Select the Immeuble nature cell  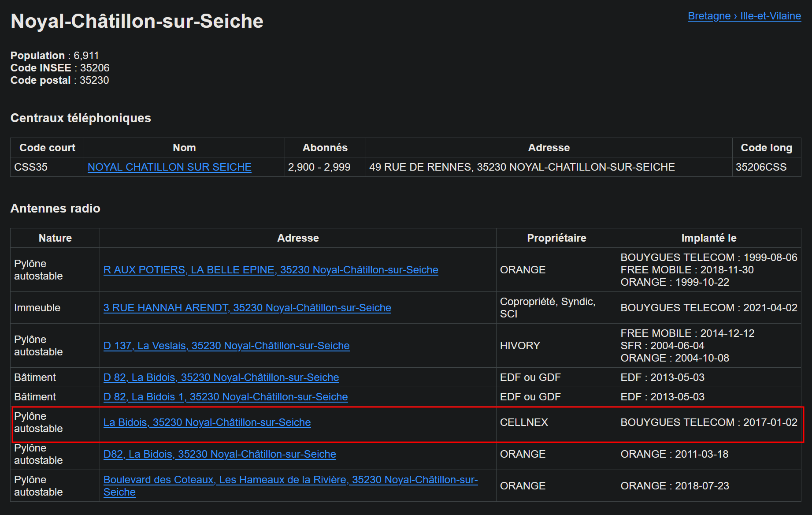coord(55,308)
